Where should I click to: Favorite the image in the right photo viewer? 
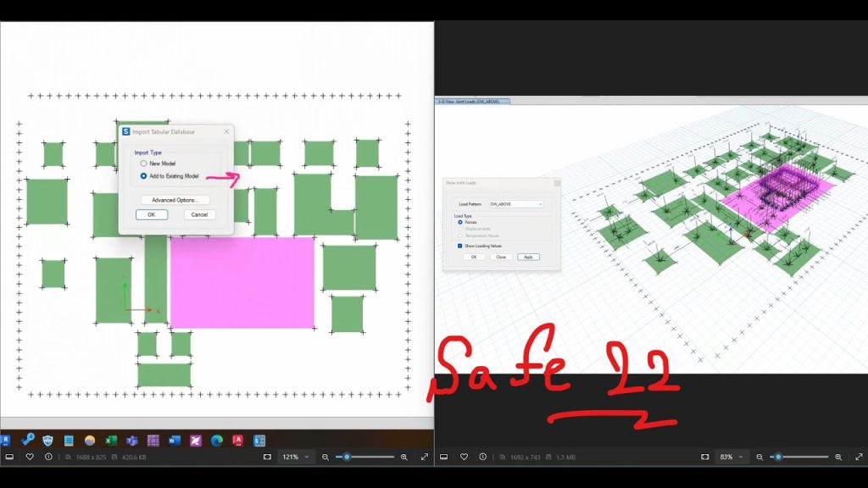coord(464,457)
